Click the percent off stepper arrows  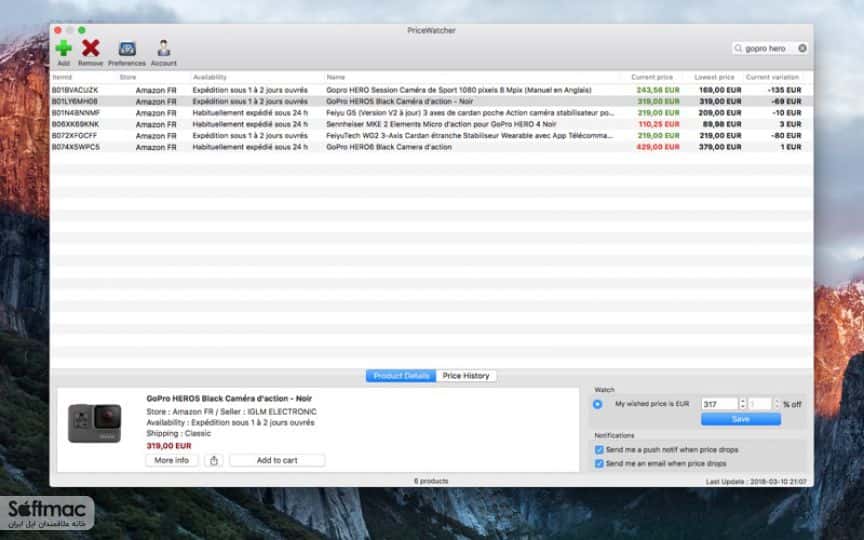(777, 404)
